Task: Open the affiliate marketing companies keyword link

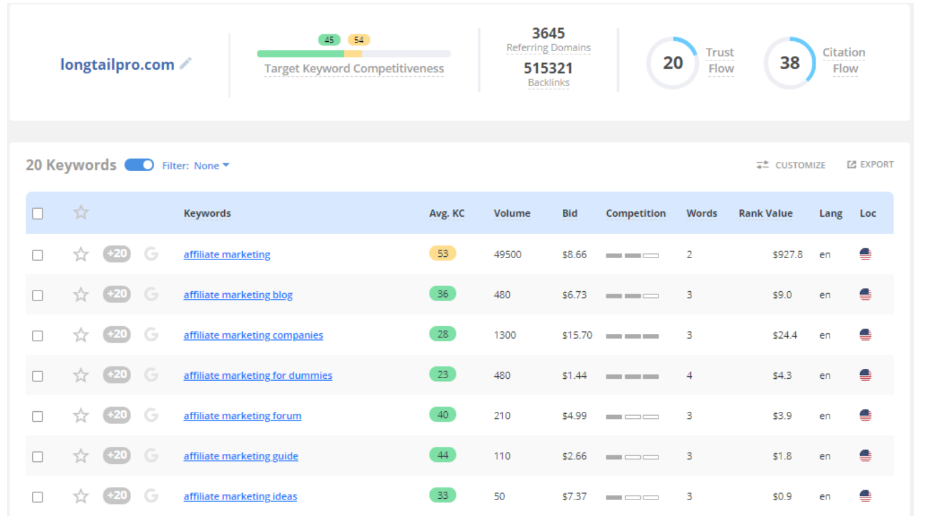Action: pyautogui.click(x=253, y=335)
